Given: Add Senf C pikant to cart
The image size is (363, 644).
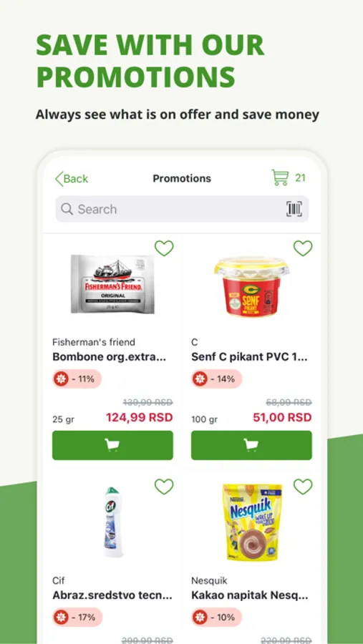Looking at the screenshot, I should coord(251,445).
